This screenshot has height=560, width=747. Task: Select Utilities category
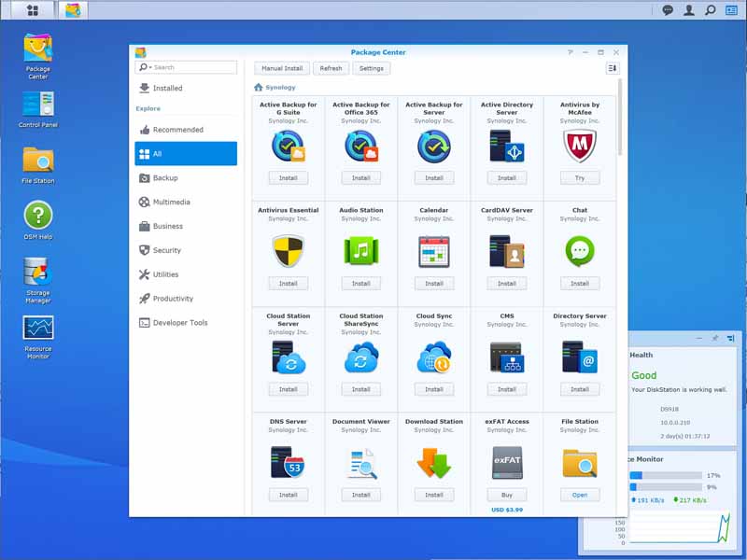[186, 274]
